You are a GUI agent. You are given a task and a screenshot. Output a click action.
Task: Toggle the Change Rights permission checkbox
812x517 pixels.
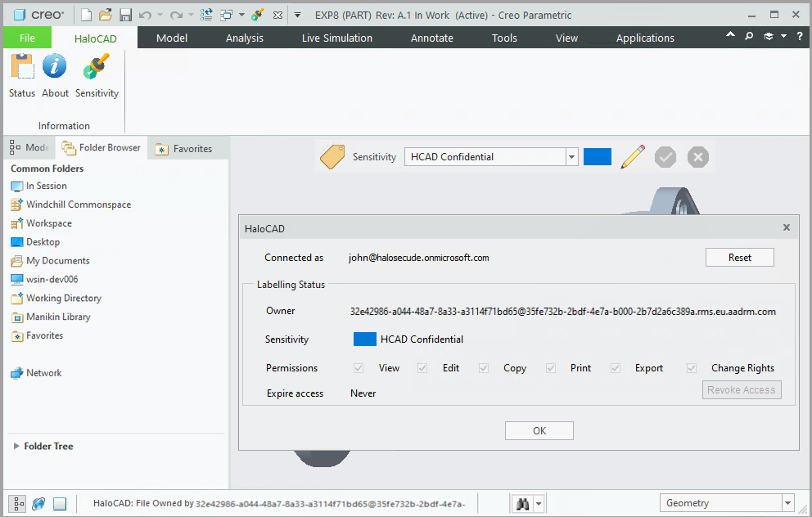(x=692, y=368)
